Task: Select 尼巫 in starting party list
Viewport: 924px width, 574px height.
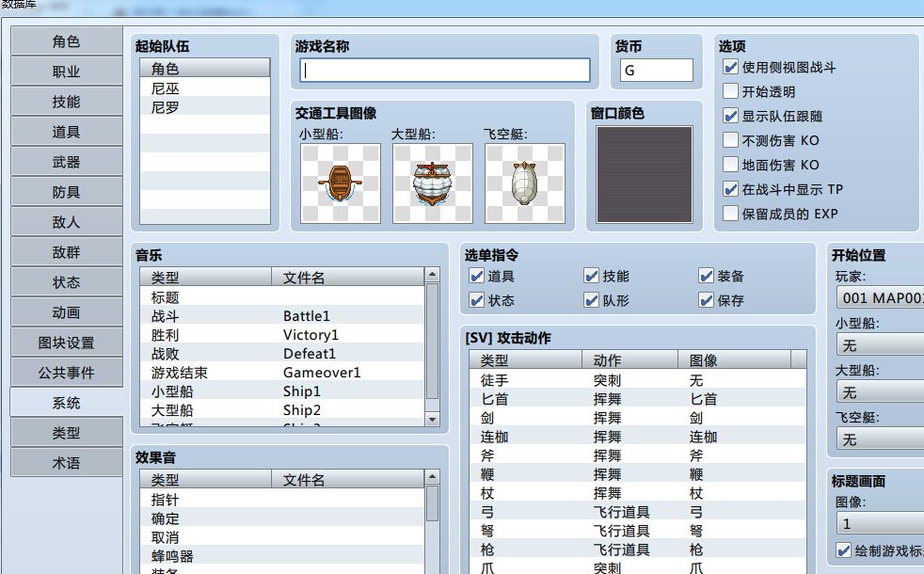Action: 205,88
